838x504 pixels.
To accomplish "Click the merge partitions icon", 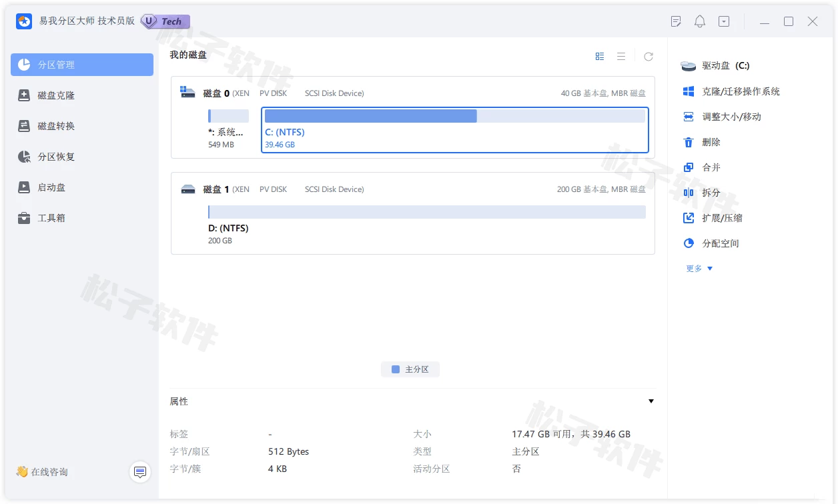I will [x=689, y=167].
